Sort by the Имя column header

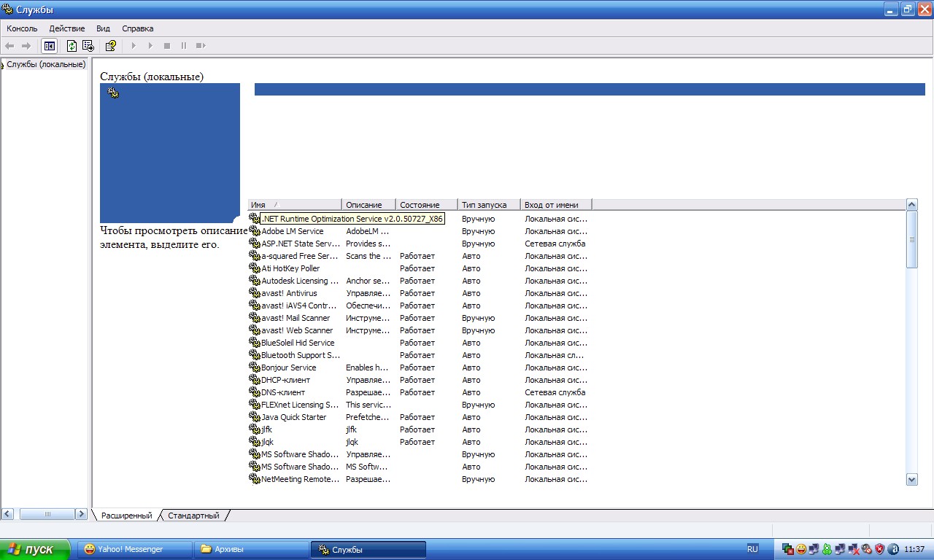coord(295,205)
